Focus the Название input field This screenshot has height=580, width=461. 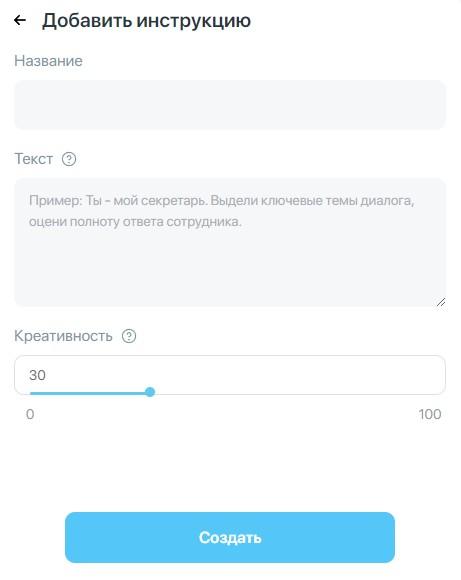(x=230, y=105)
